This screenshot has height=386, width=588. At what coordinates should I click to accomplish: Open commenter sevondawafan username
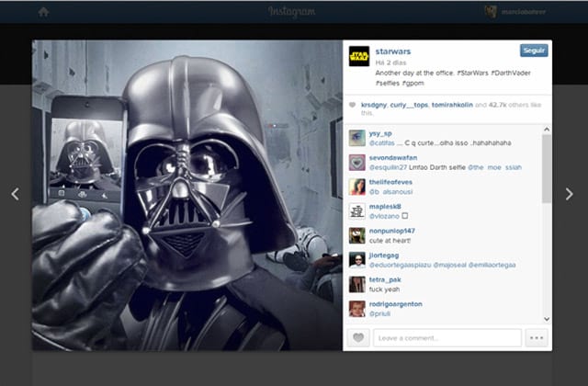point(393,157)
